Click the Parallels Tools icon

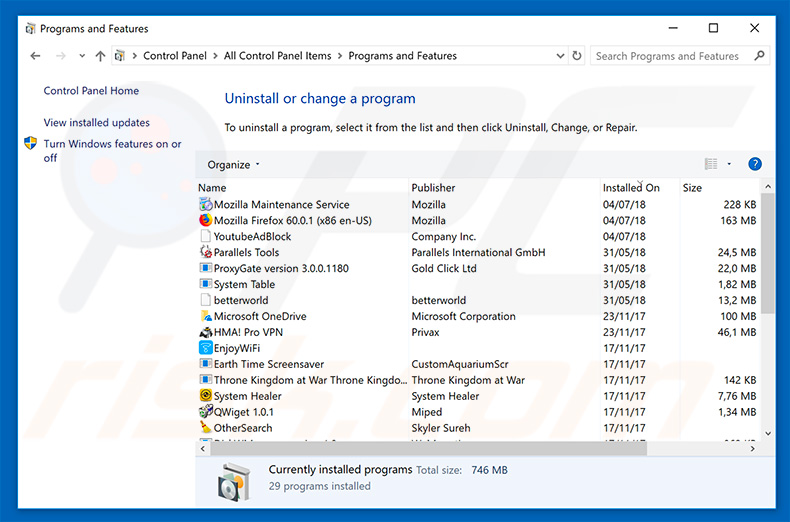(x=206, y=253)
